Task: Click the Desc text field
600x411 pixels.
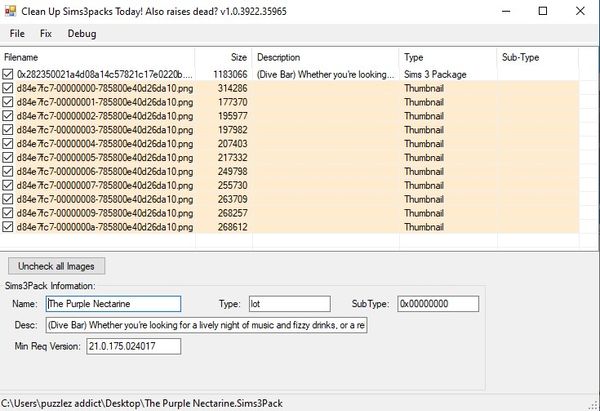Action: click(x=207, y=325)
